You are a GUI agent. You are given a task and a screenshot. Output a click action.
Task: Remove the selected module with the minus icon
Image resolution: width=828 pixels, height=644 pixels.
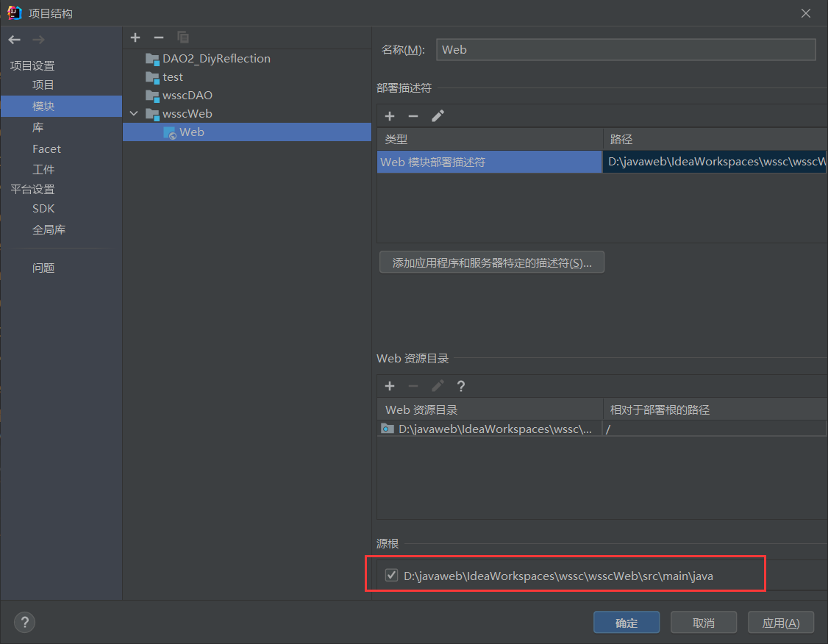coord(158,37)
